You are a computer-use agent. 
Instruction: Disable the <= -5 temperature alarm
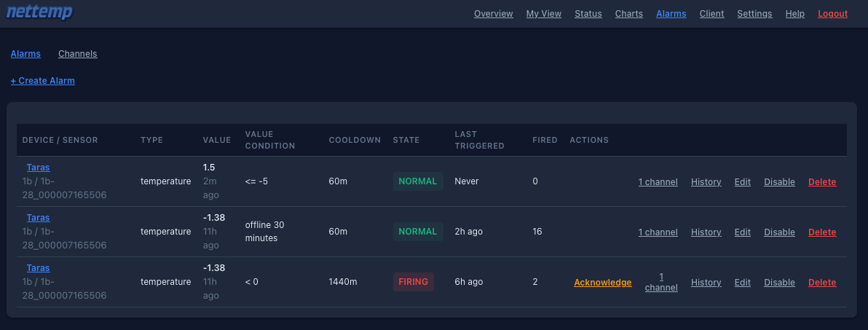[779, 182]
